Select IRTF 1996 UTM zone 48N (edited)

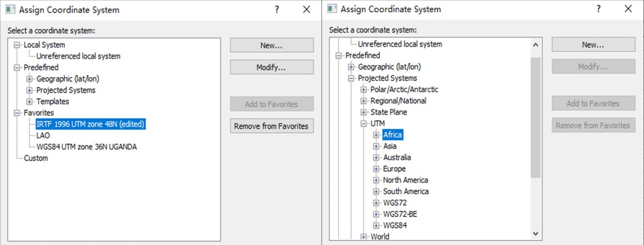[90, 124]
